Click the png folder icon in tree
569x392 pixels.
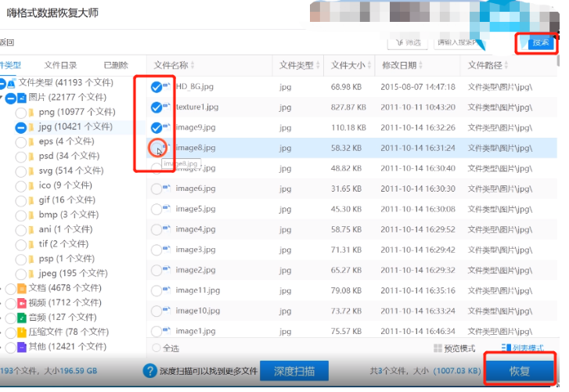(32, 113)
